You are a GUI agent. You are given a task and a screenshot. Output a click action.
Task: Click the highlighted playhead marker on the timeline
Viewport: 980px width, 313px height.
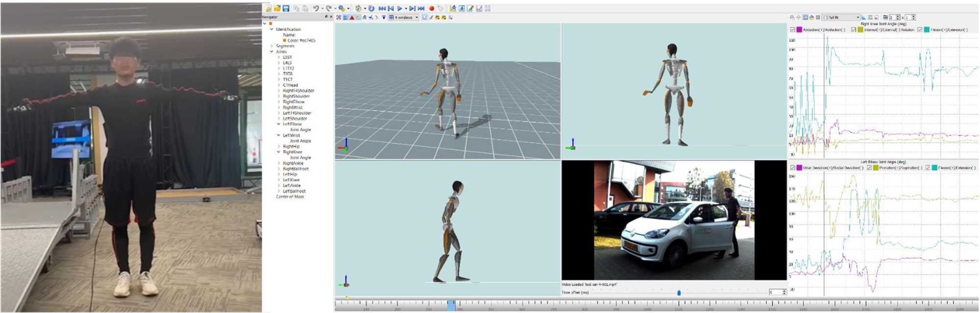(x=451, y=305)
